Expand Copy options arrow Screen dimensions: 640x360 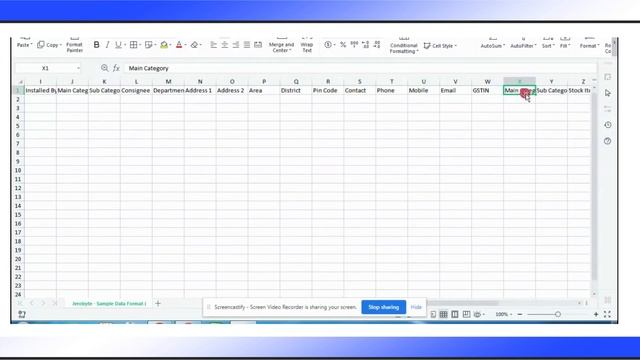[61, 45]
